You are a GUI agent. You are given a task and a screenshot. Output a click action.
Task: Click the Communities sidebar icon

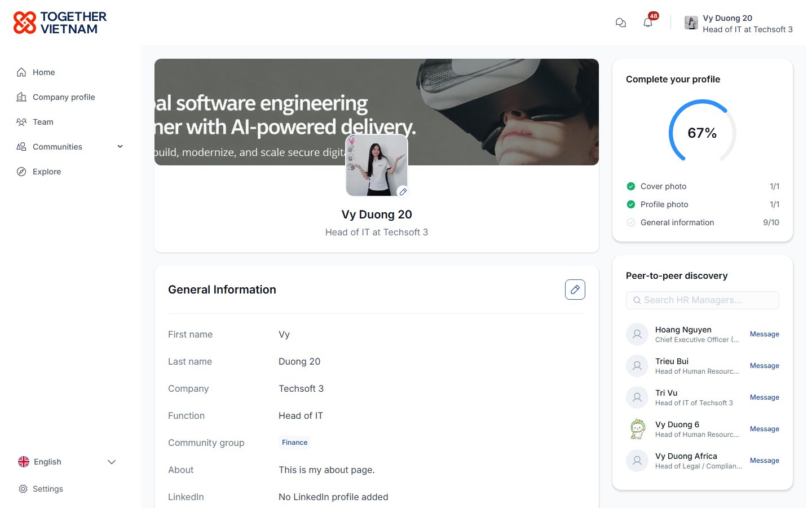21,147
